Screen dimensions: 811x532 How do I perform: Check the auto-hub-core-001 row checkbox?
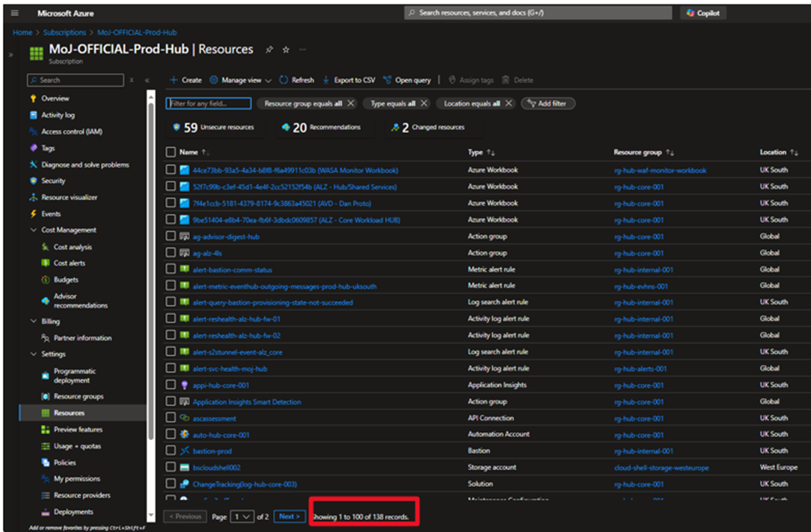click(x=170, y=434)
